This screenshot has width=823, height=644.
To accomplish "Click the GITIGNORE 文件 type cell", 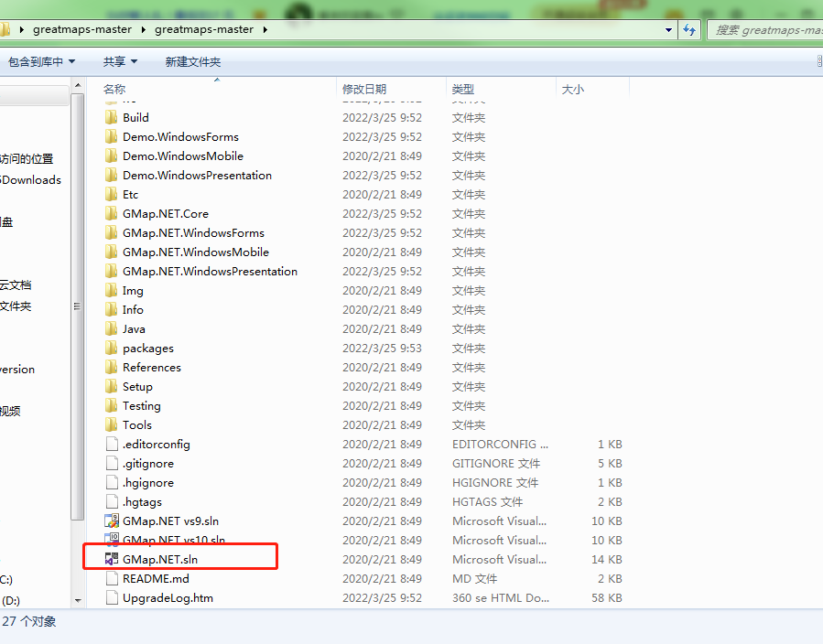I will (496, 464).
